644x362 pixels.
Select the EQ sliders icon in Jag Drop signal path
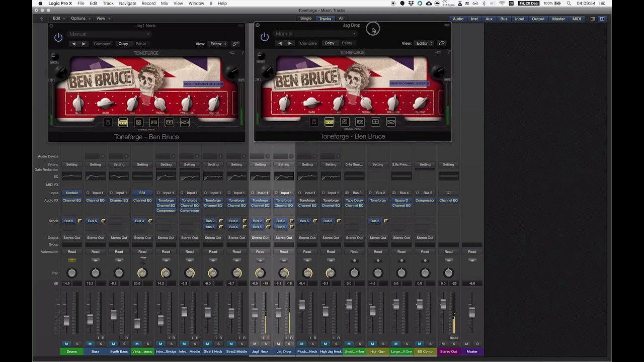pos(375,122)
